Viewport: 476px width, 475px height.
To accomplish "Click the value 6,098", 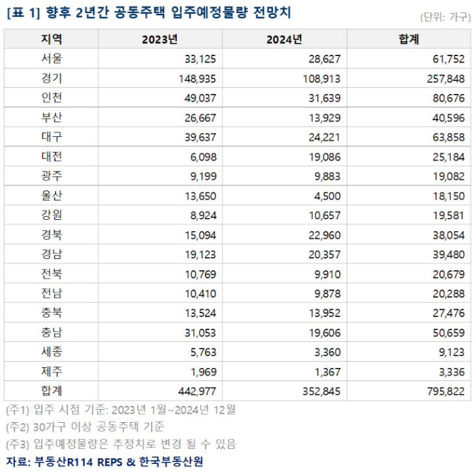I will 203,157.
